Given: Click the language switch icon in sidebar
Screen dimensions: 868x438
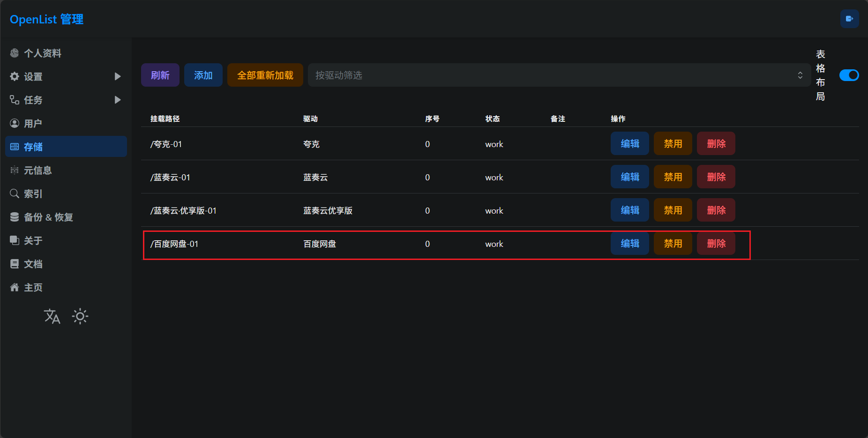Looking at the screenshot, I should pyautogui.click(x=52, y=317).
